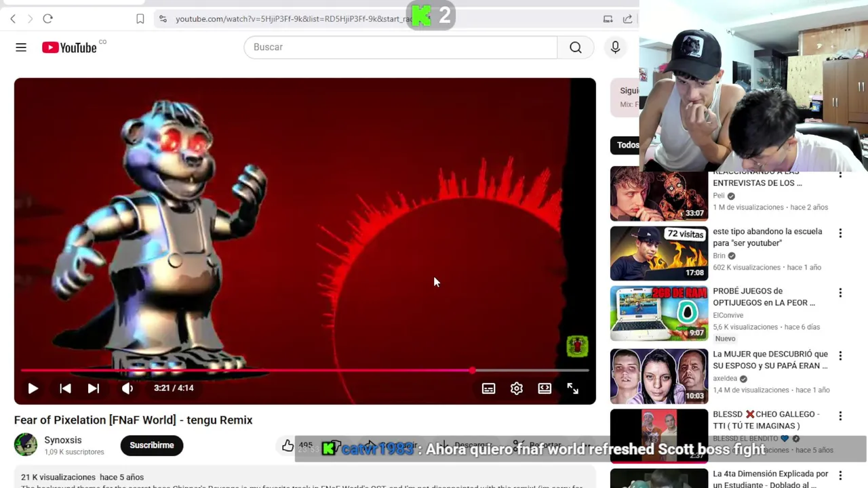Mute the video volume speaker
Viewport: 868px width, 488px height.
tap(127, 388)
